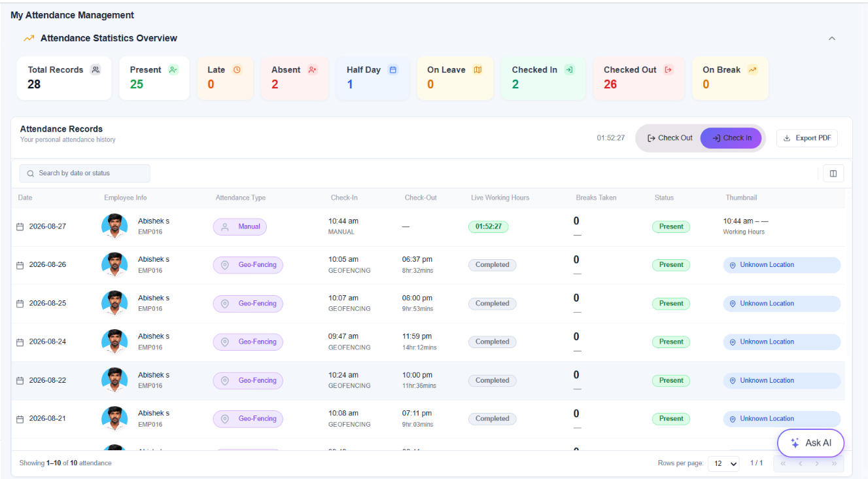Viewport: 868px width, 479px height.
Task: Click the column visibility toggle icon
Action: pos(833,173)
